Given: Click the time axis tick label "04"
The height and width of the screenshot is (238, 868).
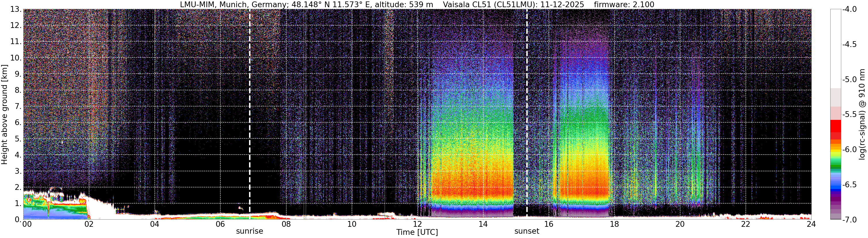Looking at the screenshot, I should pyautogui.click(x=155, y=224).
